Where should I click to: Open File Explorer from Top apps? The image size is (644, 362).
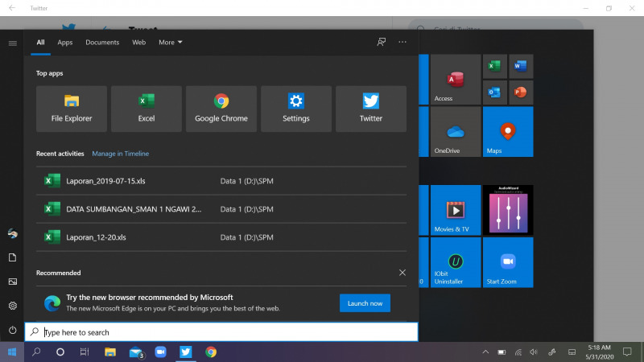click(72, 109)
